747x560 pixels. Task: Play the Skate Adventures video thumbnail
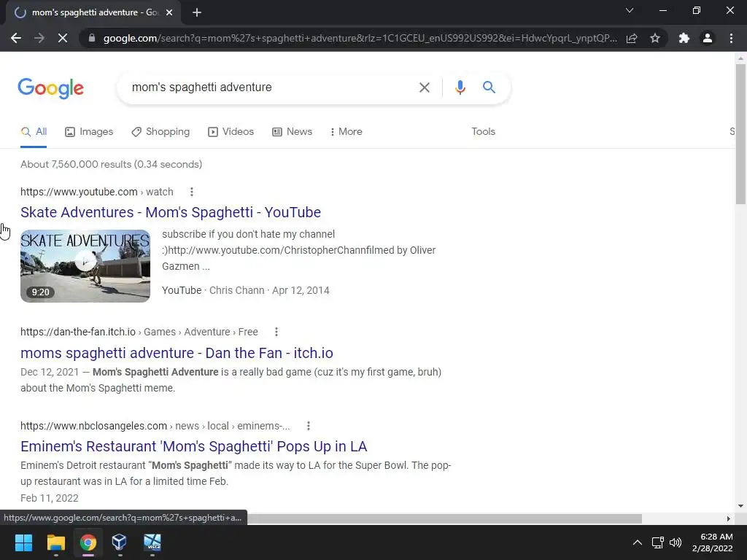click(x=85, y=265)
